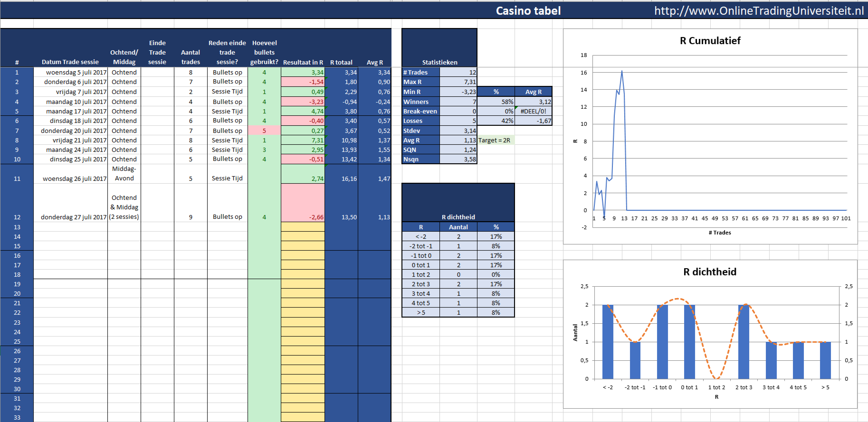This screenshot has width=868, height=422.
Task: Select the blue line peak in R Cumulatief chart
Action: point(622,71)
